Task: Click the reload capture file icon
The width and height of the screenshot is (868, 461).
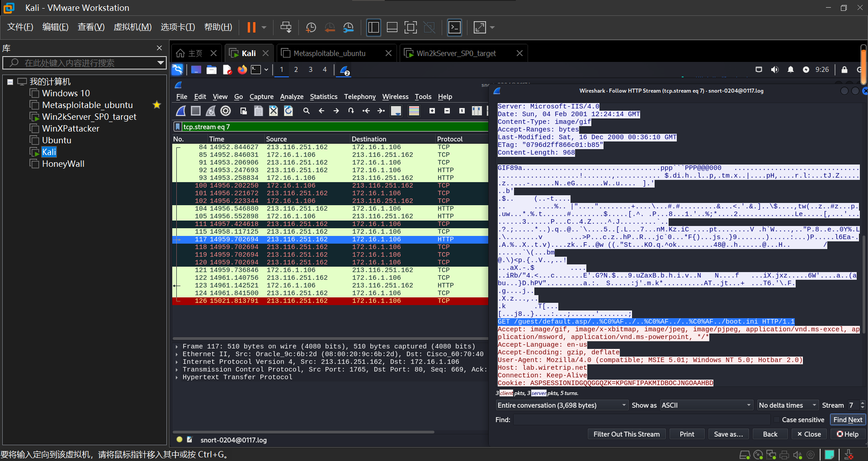Action: coord(288,111)
